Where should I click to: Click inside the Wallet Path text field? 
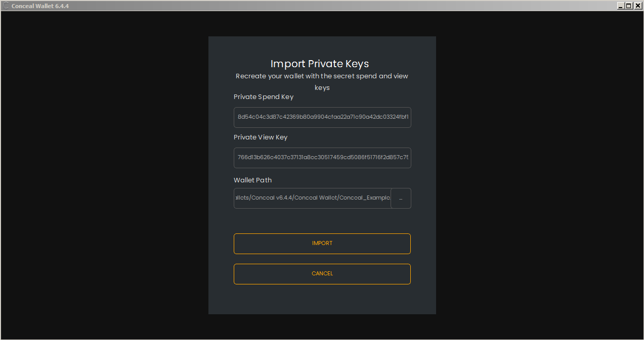coord(312,199)
